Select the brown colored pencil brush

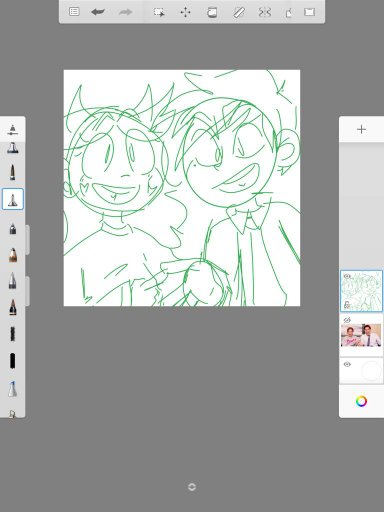pos(13,255)
